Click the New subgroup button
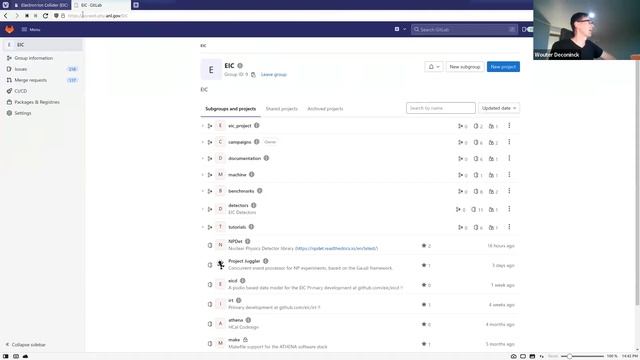This screenshot has height=360, width=640. [x=464, y=67]
